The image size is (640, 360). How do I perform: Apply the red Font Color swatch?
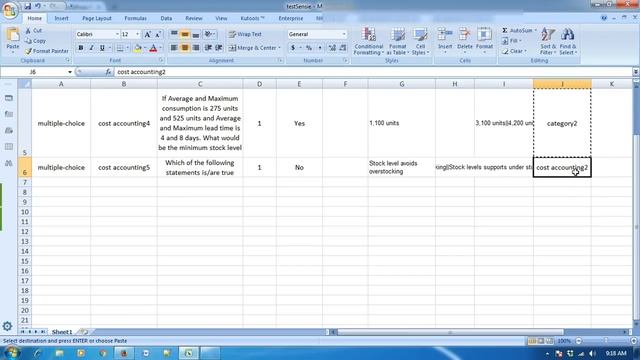(x=153, y=48)
